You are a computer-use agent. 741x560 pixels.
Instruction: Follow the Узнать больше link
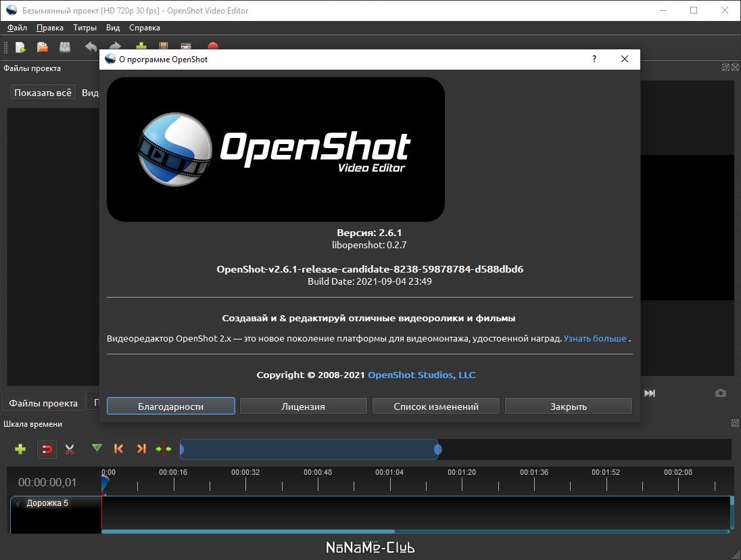click(595, 338)
